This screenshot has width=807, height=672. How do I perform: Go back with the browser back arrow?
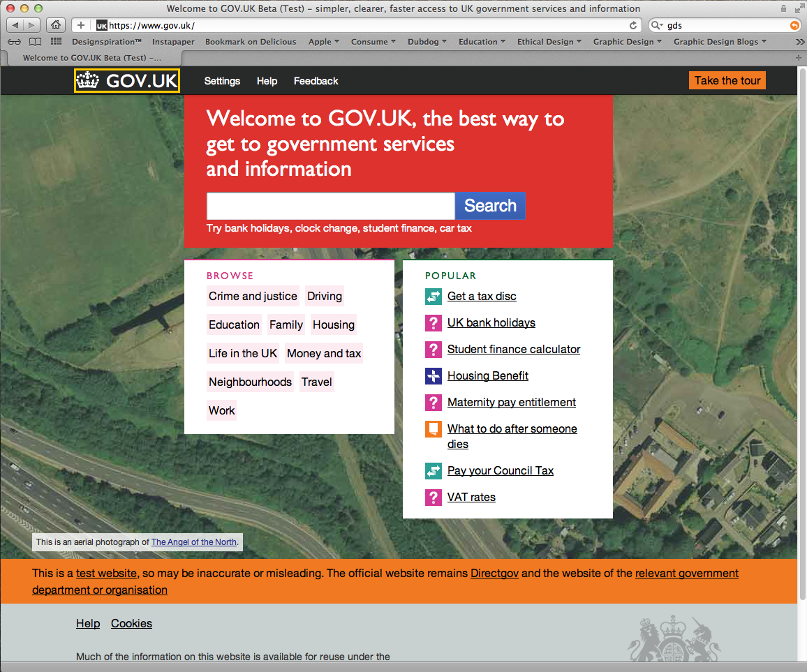(15, 24)
